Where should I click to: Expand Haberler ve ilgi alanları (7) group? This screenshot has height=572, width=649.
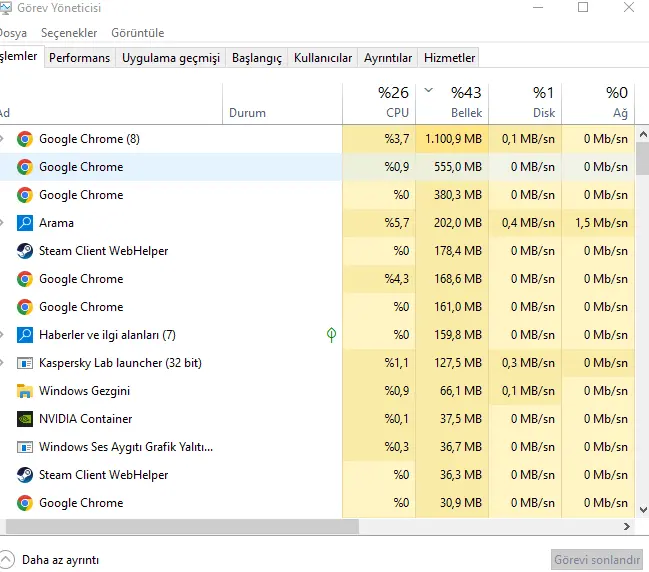click(2, 334)
